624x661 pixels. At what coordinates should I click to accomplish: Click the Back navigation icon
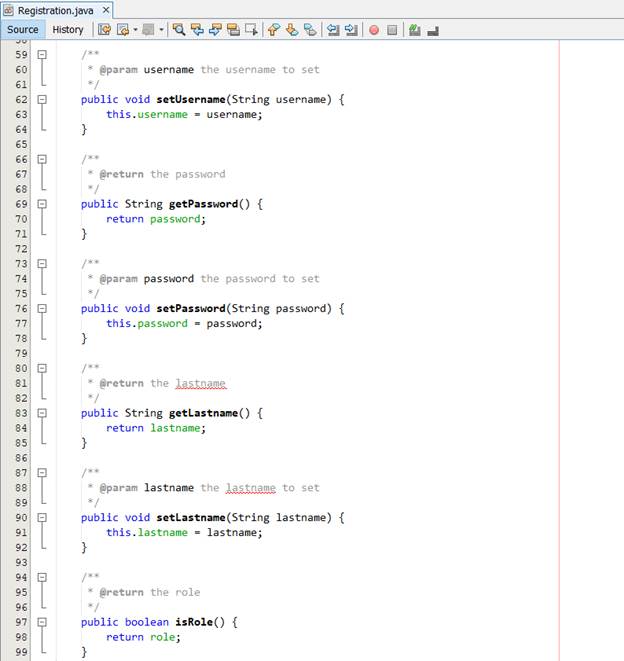[123, 30]
